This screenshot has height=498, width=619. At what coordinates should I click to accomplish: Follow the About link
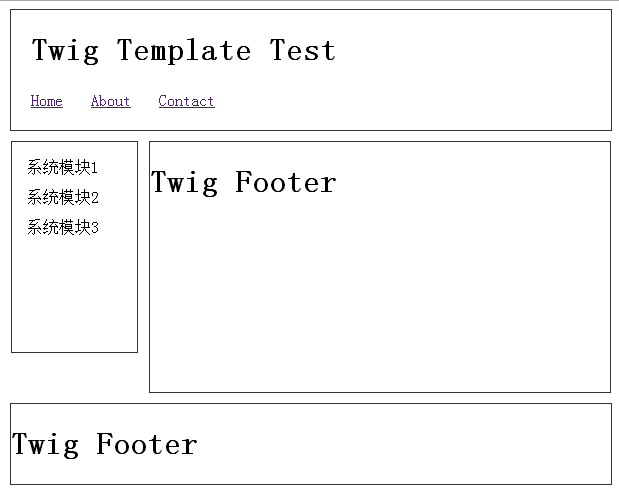[x=111, y=101]
